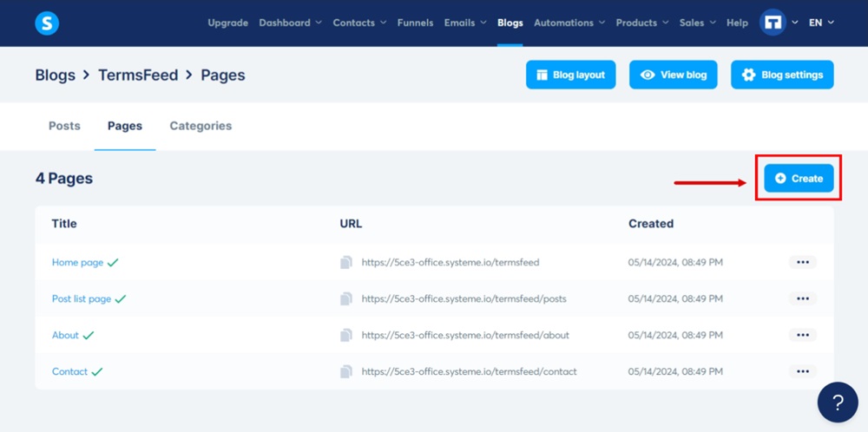Switch to the Categories tab
This screenshot has height=432, width=868.
point(201,126)
